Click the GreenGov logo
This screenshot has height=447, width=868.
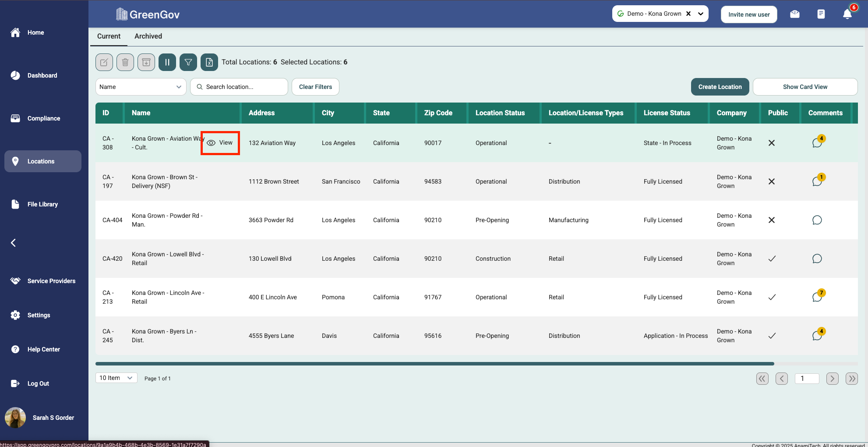pos(148,14)
